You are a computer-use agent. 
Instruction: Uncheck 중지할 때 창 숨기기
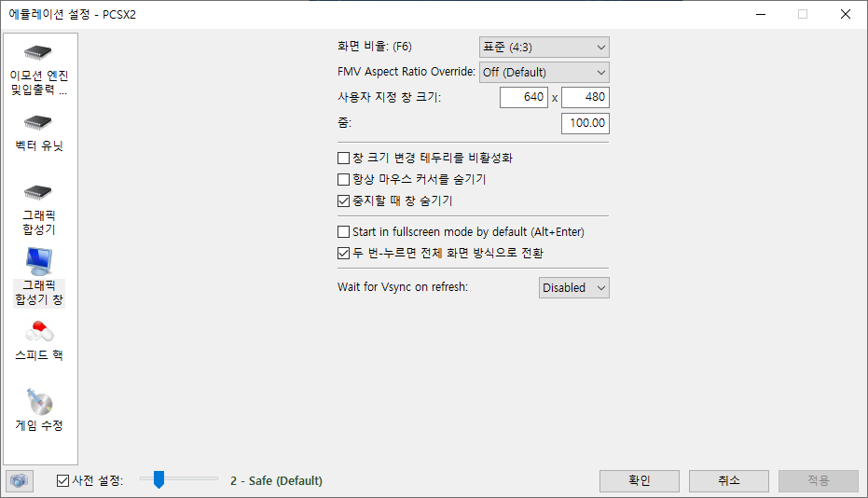343,201
